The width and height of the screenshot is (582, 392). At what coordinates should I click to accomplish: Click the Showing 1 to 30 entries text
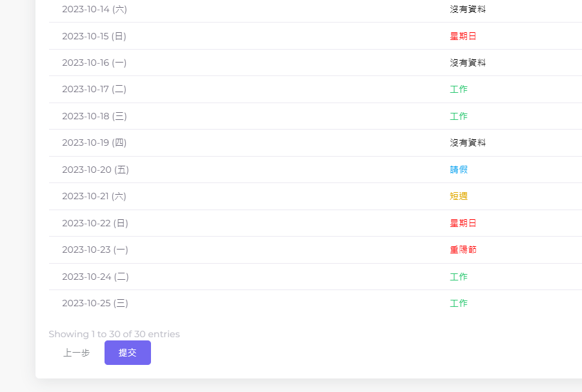click(x=114, y=334)
